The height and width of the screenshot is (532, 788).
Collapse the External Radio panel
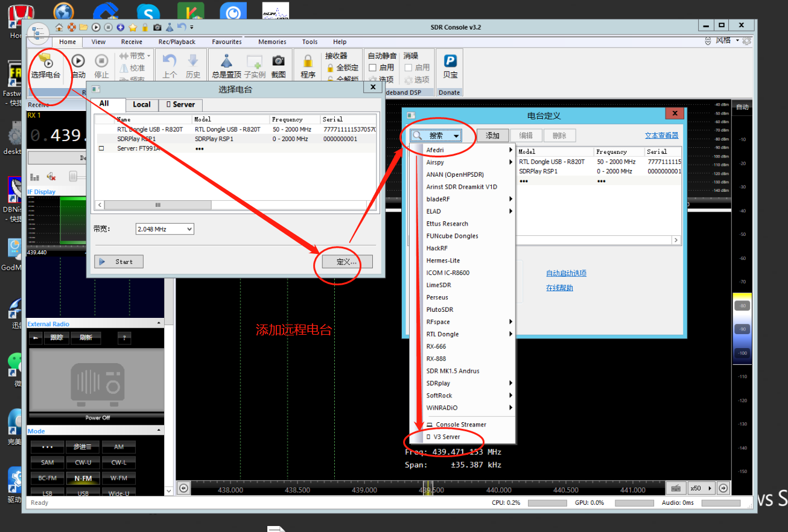(159, 324)
